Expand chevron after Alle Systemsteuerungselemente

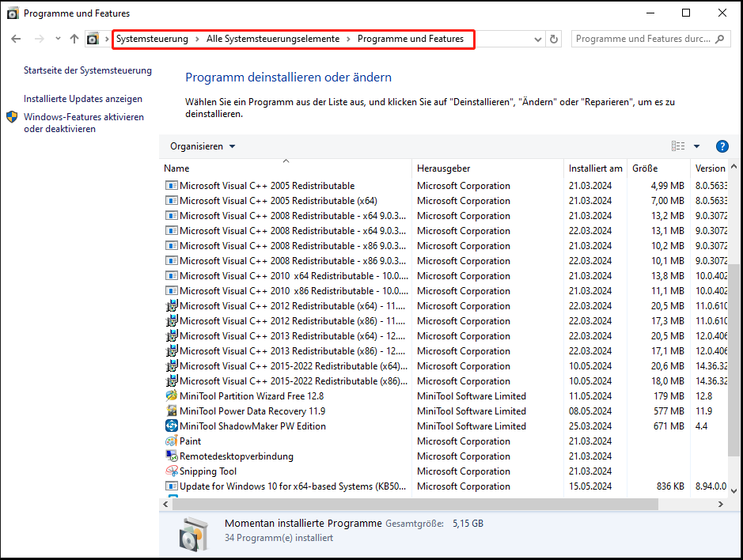tap(348, 39)
